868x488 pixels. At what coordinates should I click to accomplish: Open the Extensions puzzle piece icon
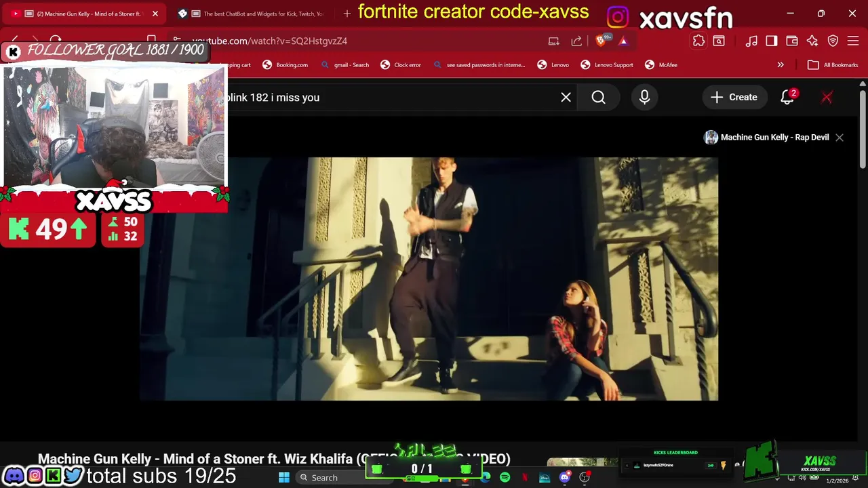tap(698, 41)
